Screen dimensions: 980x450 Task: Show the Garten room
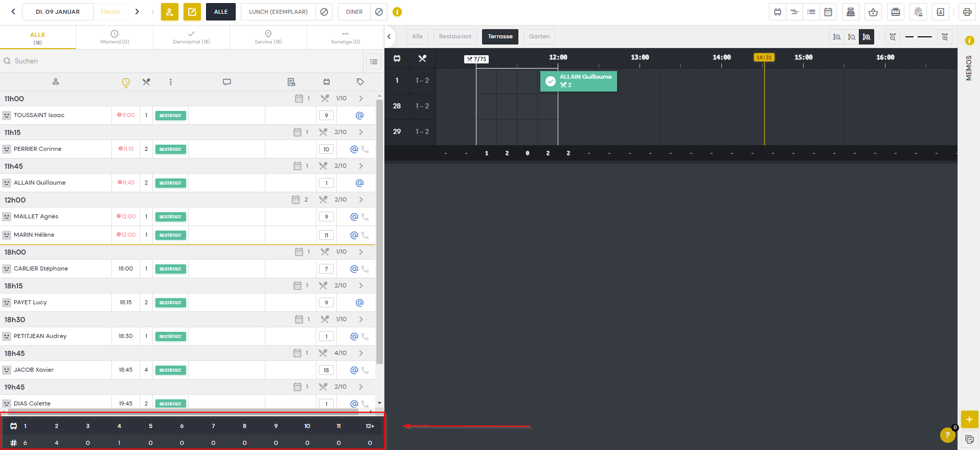point(539,36)
